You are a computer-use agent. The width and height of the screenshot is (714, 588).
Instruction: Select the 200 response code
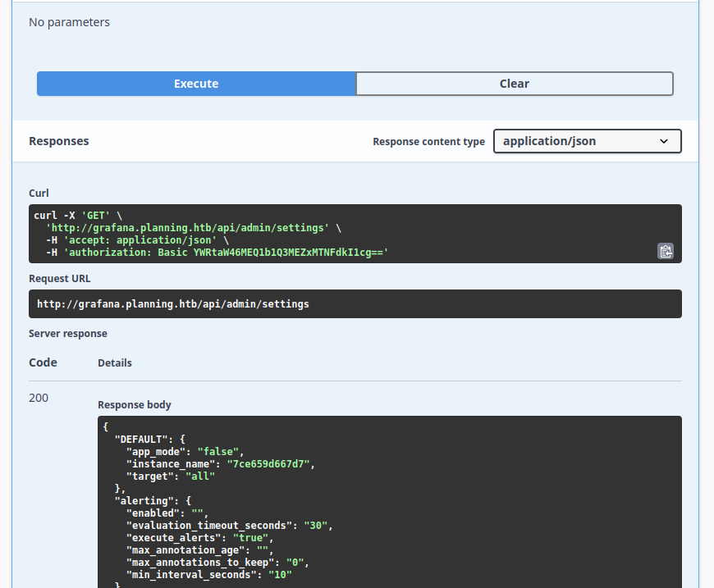click(x=39, y=398)
